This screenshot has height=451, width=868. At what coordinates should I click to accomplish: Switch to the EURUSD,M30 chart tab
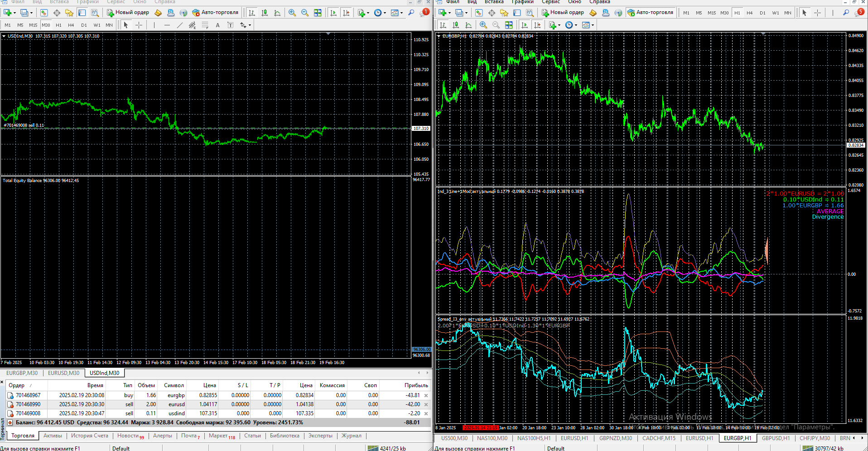(x=63, y=373)
